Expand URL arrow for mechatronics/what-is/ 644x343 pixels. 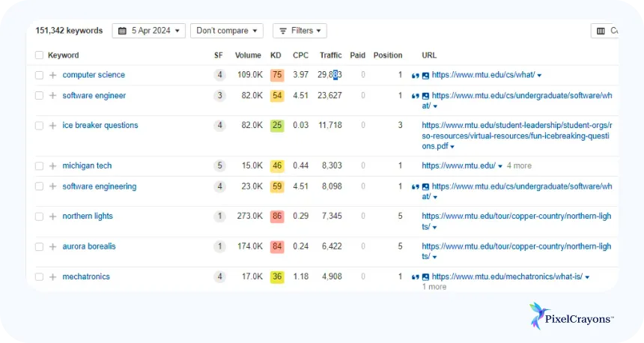(587, 277)
